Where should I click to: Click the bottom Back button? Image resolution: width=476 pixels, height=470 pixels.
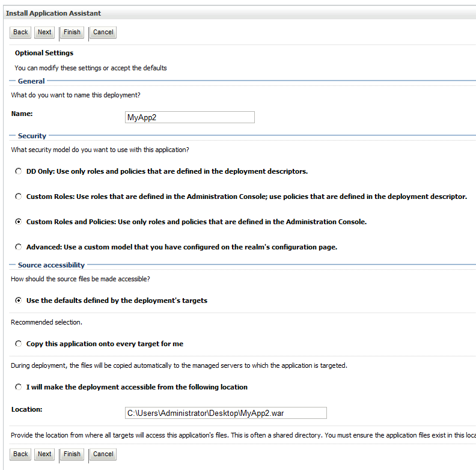(x=20, y=454)
